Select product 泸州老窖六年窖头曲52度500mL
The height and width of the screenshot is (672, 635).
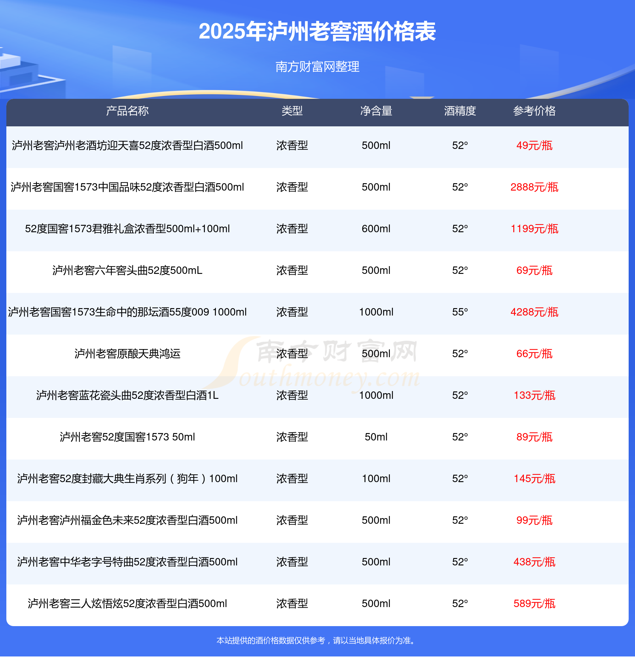coord(127,270)
